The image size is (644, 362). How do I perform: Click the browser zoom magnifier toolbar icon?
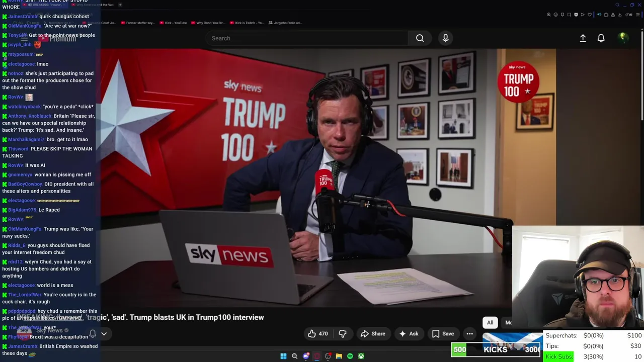549,15
